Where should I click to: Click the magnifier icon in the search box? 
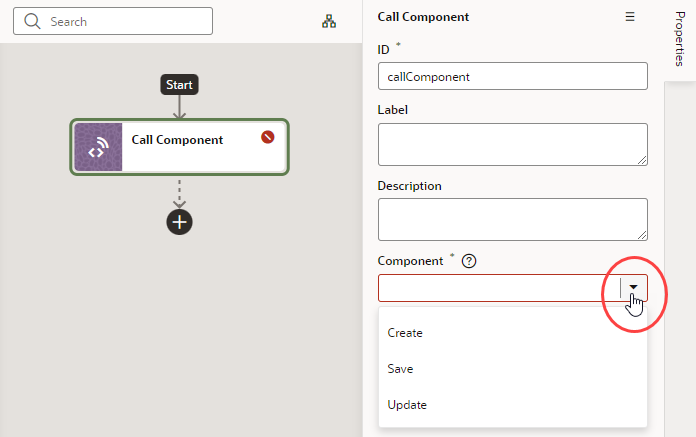32,21
